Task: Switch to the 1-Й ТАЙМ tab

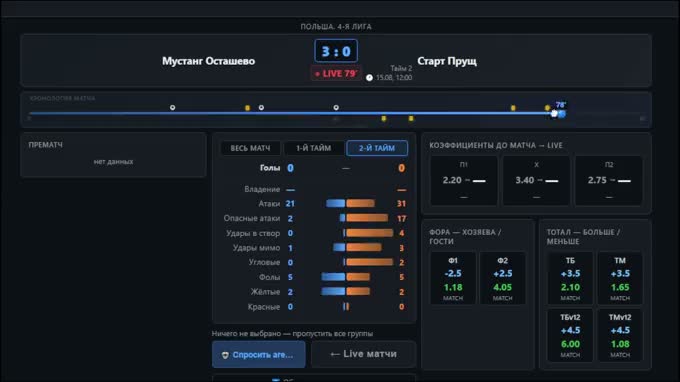Action: (314, 148)
